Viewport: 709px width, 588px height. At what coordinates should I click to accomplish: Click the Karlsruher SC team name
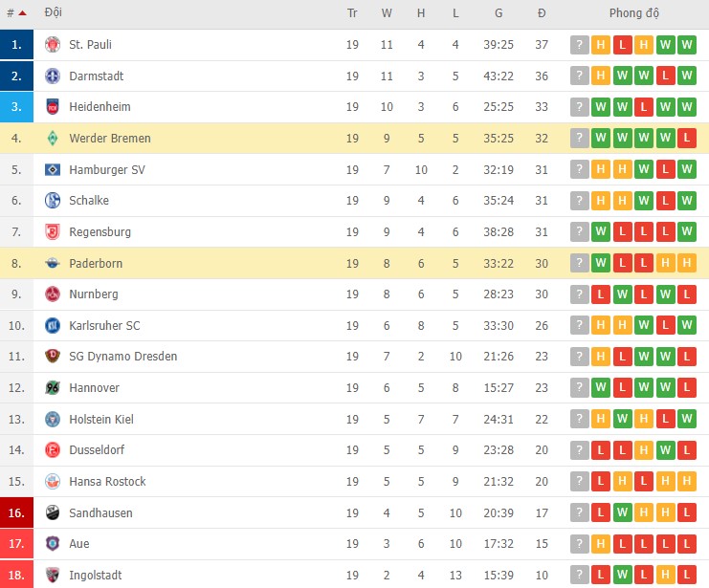click(104, 326)
